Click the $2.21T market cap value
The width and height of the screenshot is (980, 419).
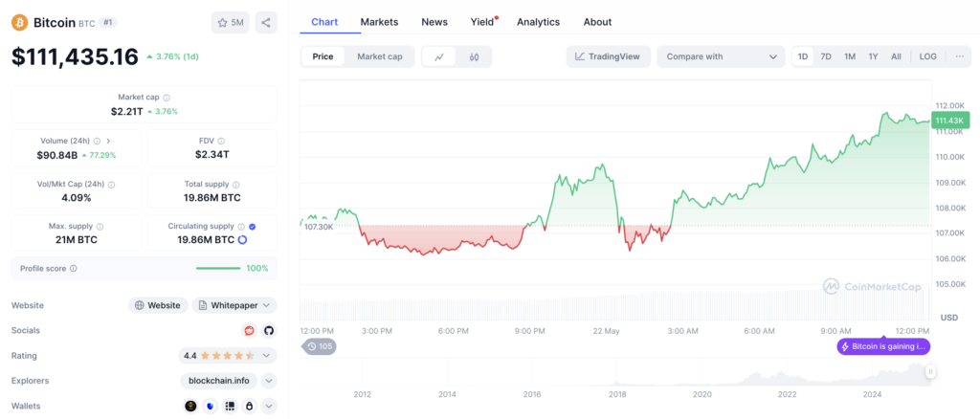tap(128, 111)
